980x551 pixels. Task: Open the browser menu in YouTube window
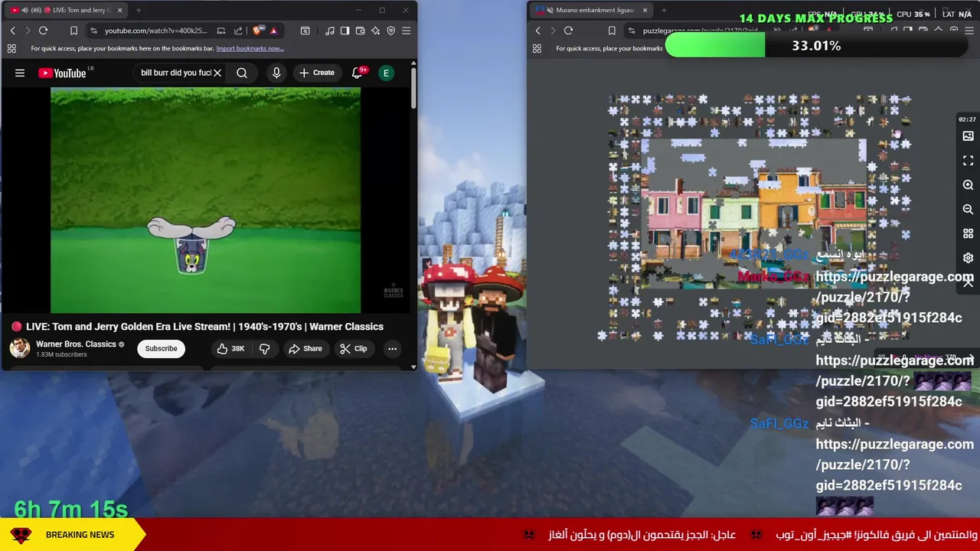(406, 31)
